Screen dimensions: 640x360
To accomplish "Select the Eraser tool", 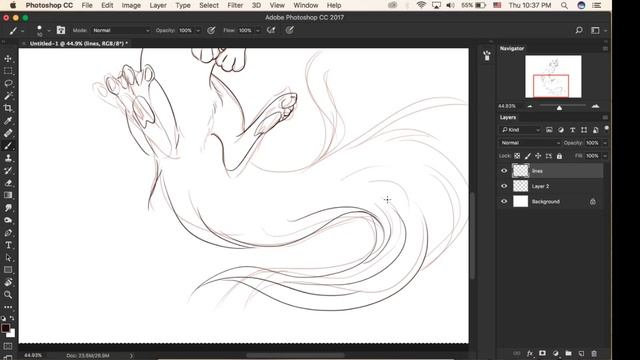I will point(8,183).
